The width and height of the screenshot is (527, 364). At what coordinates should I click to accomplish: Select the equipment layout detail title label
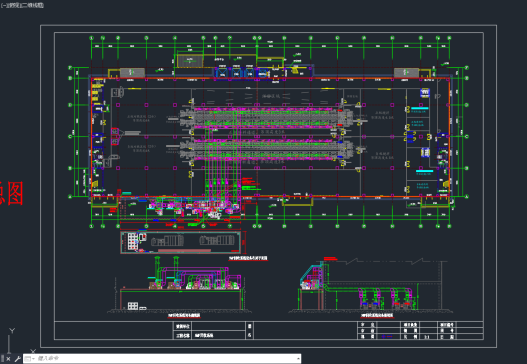(x=248, y=258)
